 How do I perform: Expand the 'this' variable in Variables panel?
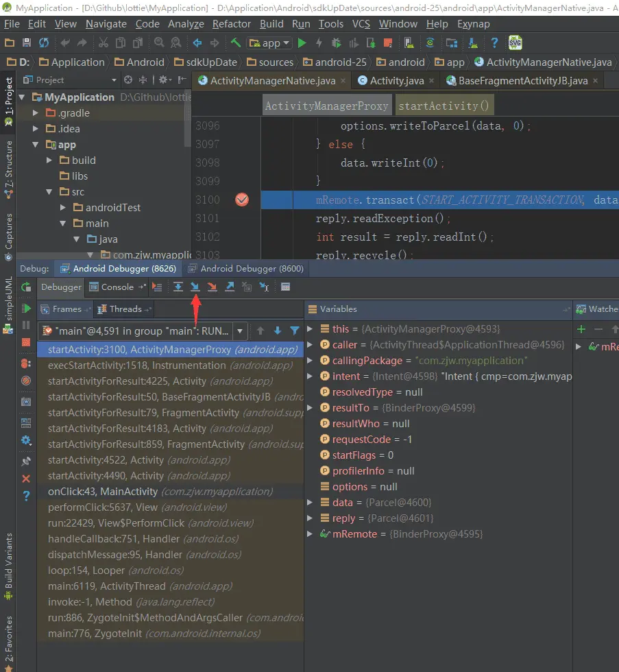310,328
